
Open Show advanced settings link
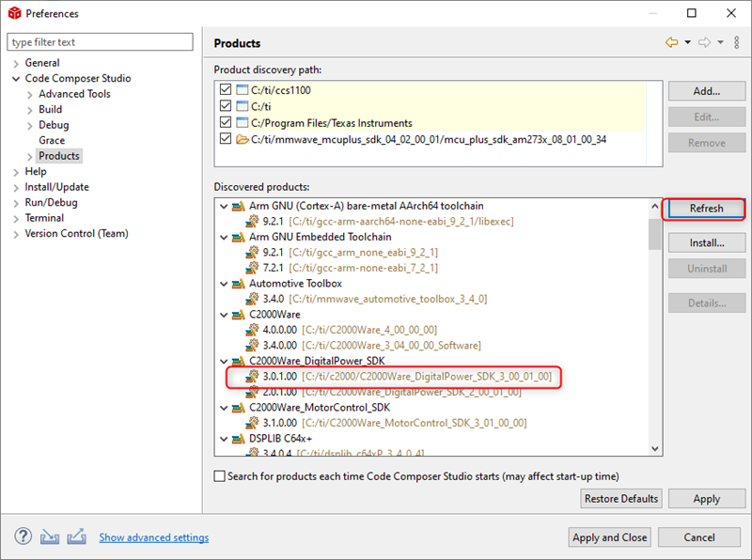(x=154, y=537)
